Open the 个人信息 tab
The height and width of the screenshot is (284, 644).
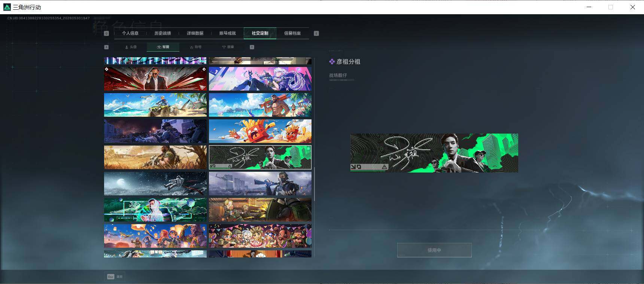pyautogui.click(x=130, y=33)
